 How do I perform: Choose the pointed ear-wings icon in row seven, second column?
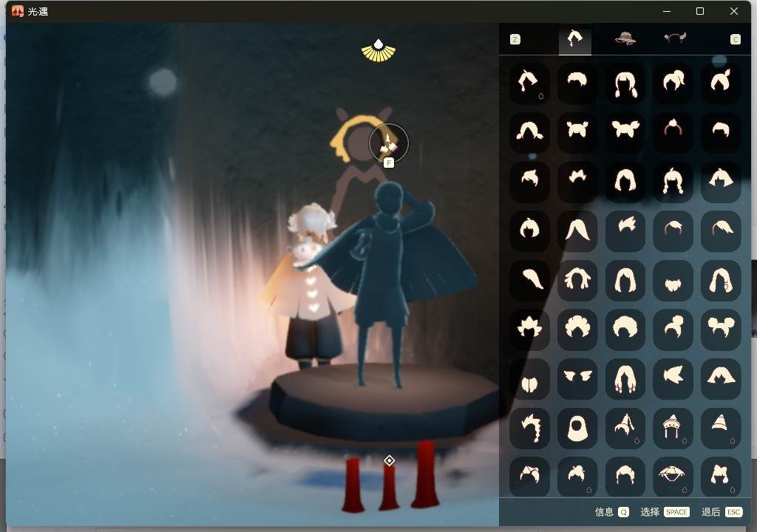(x=577, y=379)
